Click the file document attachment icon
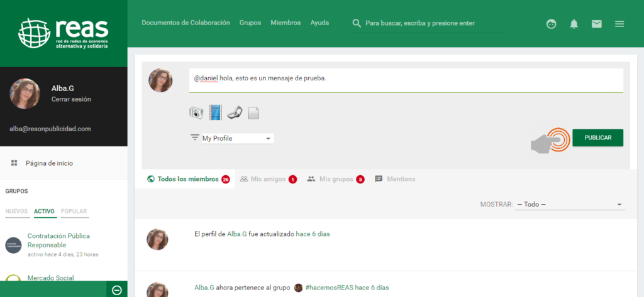644x297 pixels. tap(253, 113)
